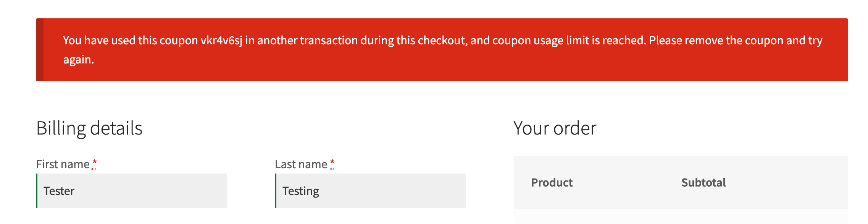
Task: Click the Last name label
Action: [301, 164]
